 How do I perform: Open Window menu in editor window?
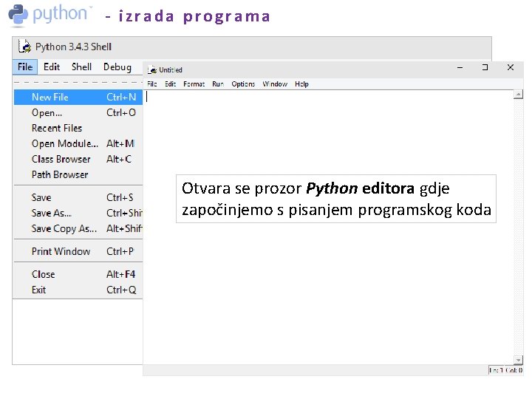pyautogui.click(x=275, y=83)
